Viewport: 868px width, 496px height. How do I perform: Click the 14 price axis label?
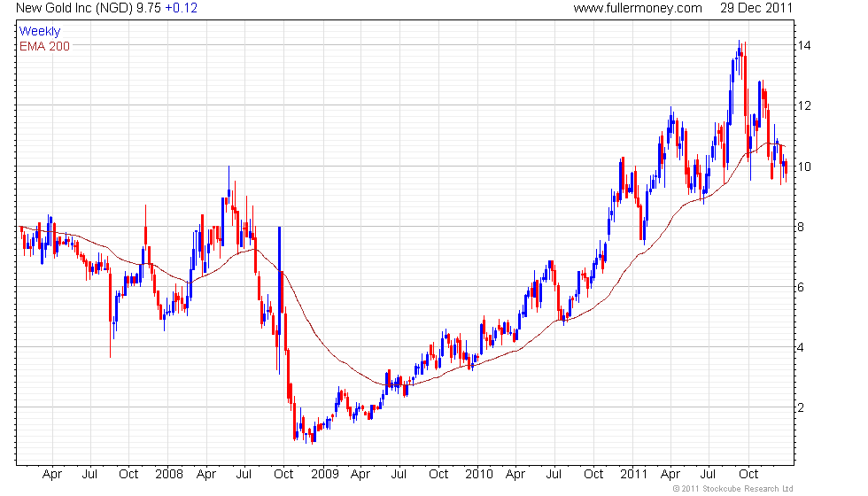pyautogui.click(x=804, y=45)
